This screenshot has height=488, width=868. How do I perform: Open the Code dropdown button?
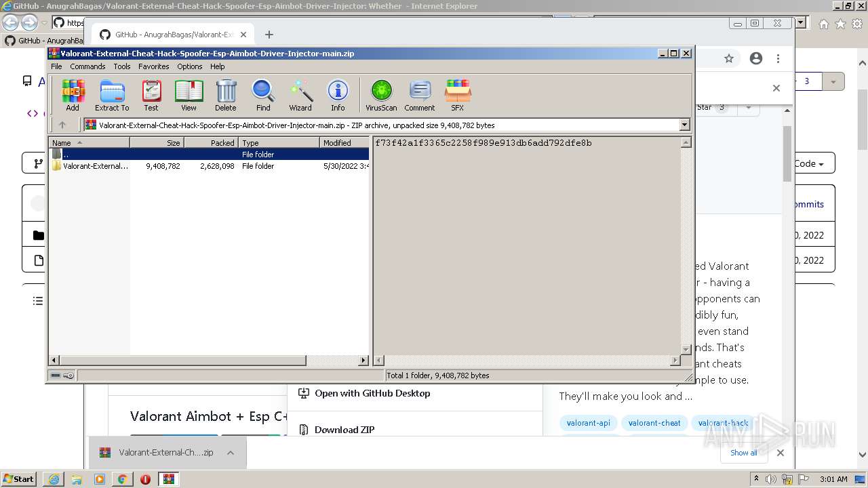pyautogui.click(x=808, y=163)
